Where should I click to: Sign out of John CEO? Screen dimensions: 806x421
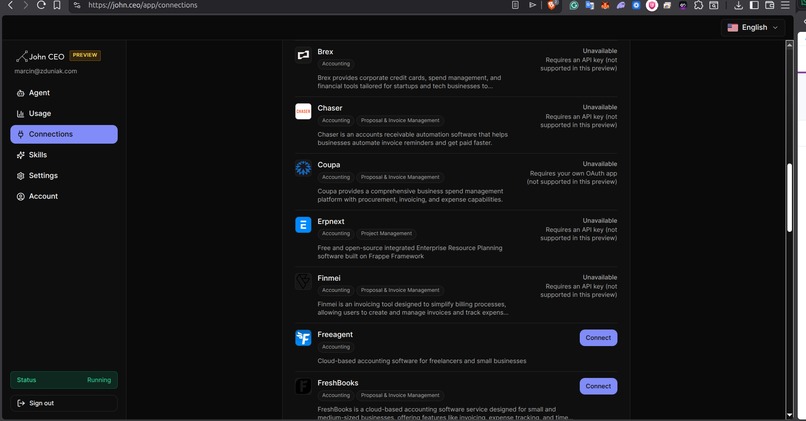[64, 403]
